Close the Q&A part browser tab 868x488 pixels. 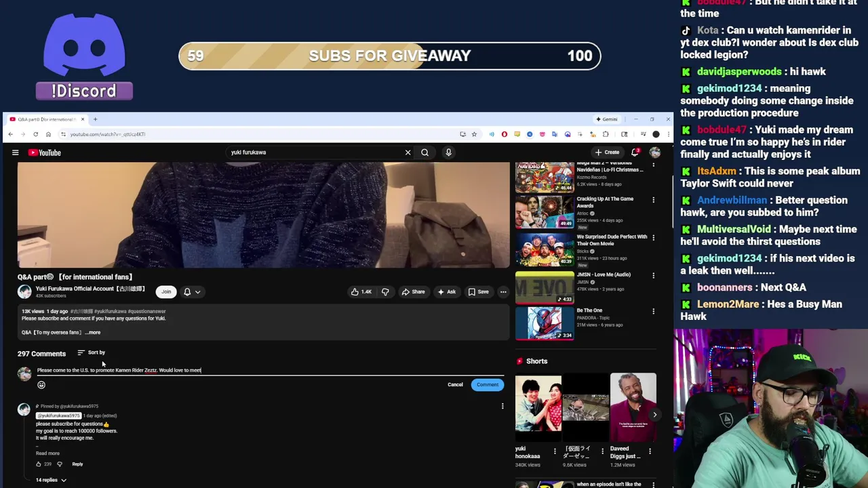[x=83, y=119]
